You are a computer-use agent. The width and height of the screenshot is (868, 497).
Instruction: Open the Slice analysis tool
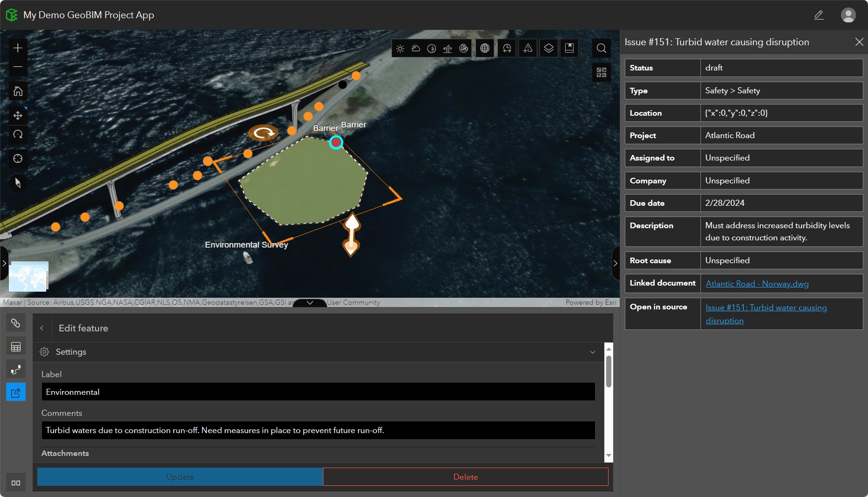click(x=448, y=48)
